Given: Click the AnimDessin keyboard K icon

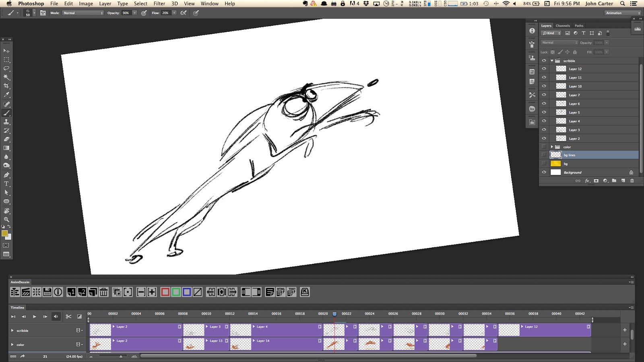Looking at the screenshot, I should pos(305,292).
